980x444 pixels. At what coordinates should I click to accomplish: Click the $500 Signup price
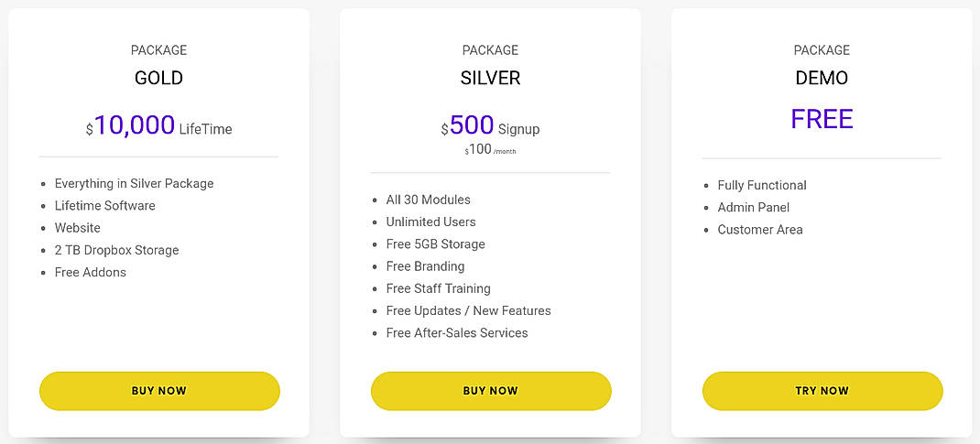491,126
